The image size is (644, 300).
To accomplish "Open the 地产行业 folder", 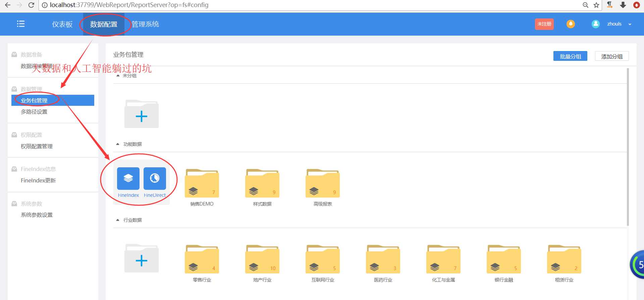I will [262, 259].
